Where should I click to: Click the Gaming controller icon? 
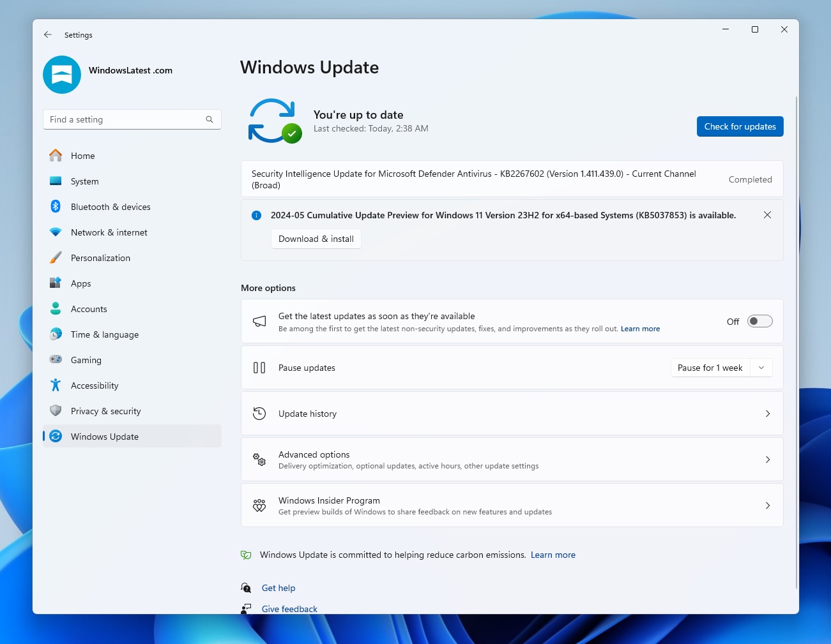tap(56, 359)
